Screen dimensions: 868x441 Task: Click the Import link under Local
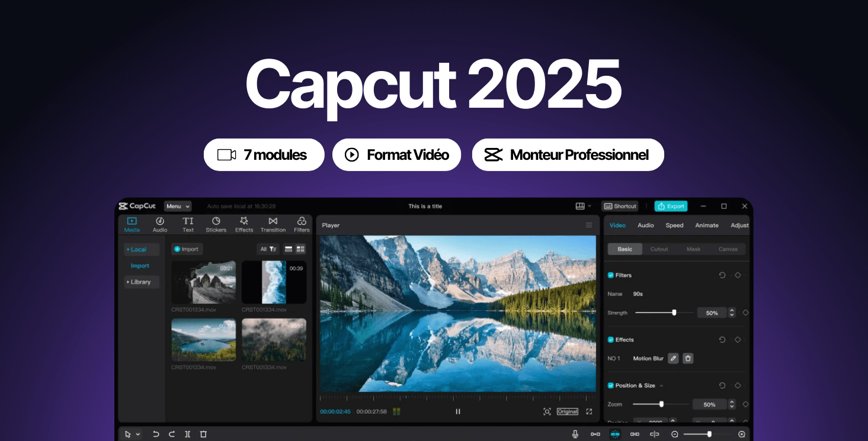140,266
